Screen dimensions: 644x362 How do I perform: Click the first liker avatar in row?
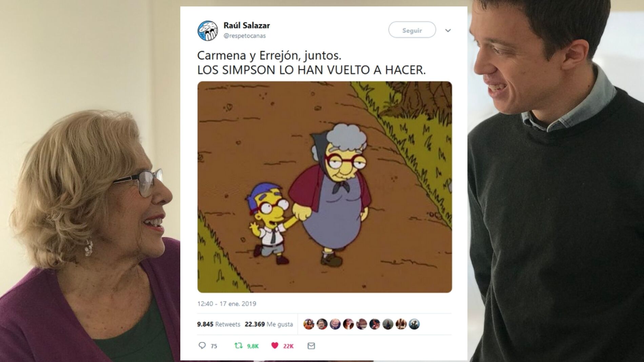click(309, 324)
